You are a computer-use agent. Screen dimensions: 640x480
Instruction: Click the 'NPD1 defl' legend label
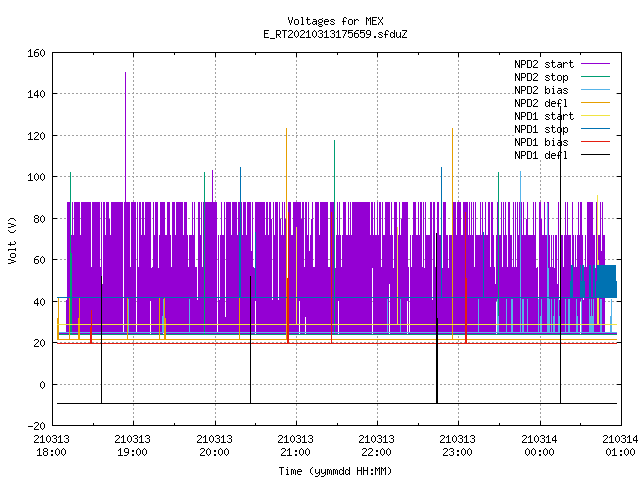pyautogui.click(x=541, y=156)
